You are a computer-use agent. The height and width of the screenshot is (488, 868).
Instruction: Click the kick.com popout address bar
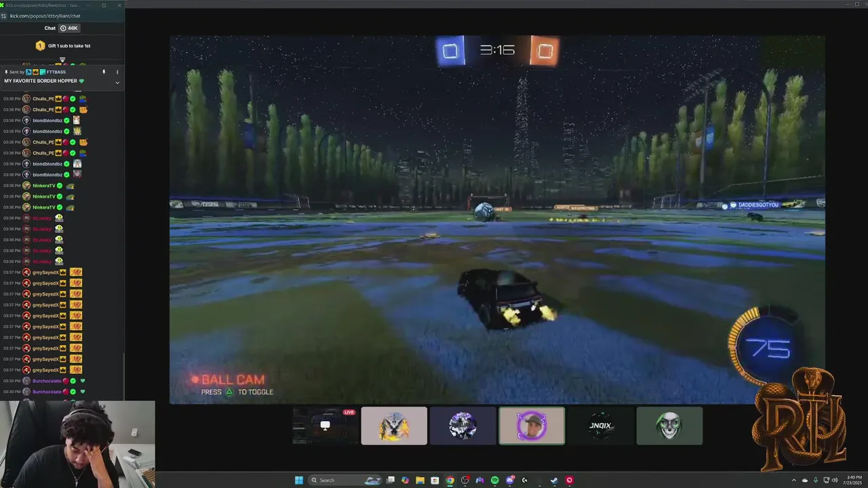click(x=45, y=16)
